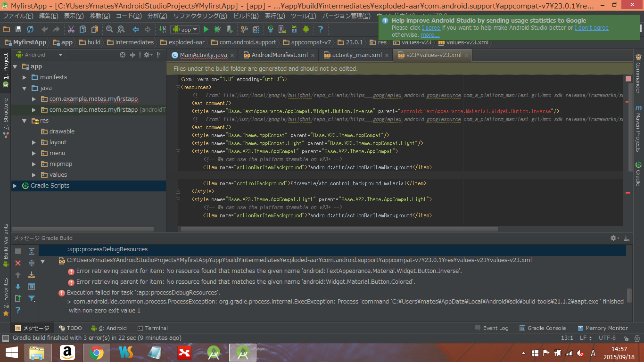Open the Gradle Console button

pyautogui.click(x=543, y=328)
